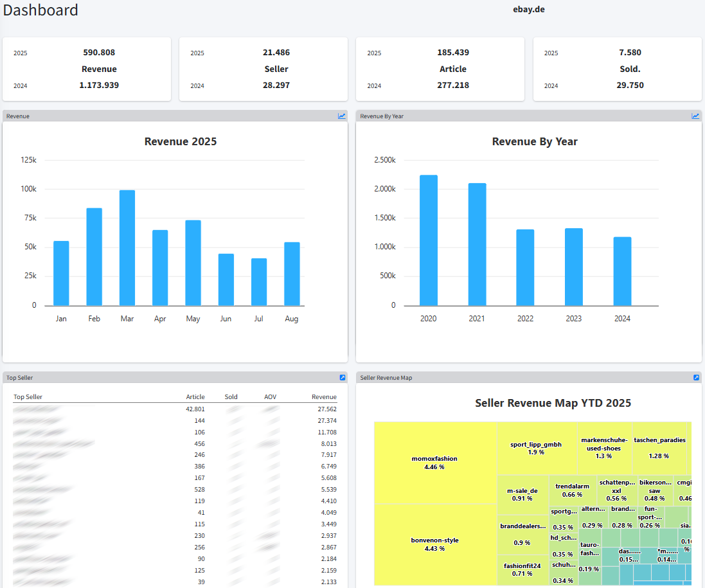705x588 pixels.
Task: Expand the Seller Revenue Map panel icon
Action: [x=696, y=378]
